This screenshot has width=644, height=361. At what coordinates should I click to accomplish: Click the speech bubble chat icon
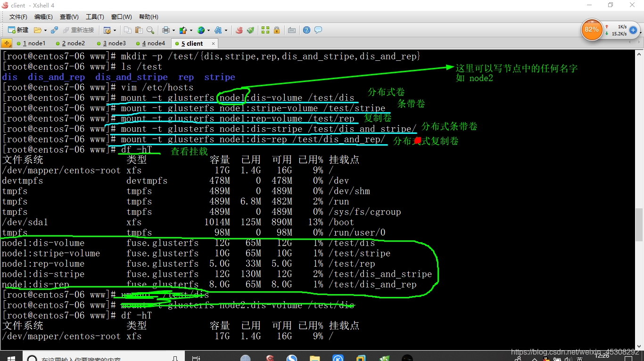pyautogui.click(x=318, y=30)
